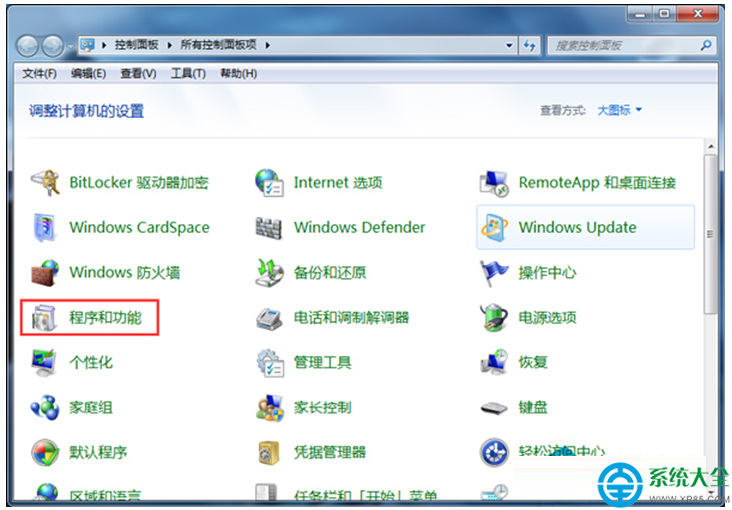Image resolution: width=732 pixels, height=510 pixels.
Task: Expand the arrow before 控制面板 breadcrumb
Action: tap(104, 45)
